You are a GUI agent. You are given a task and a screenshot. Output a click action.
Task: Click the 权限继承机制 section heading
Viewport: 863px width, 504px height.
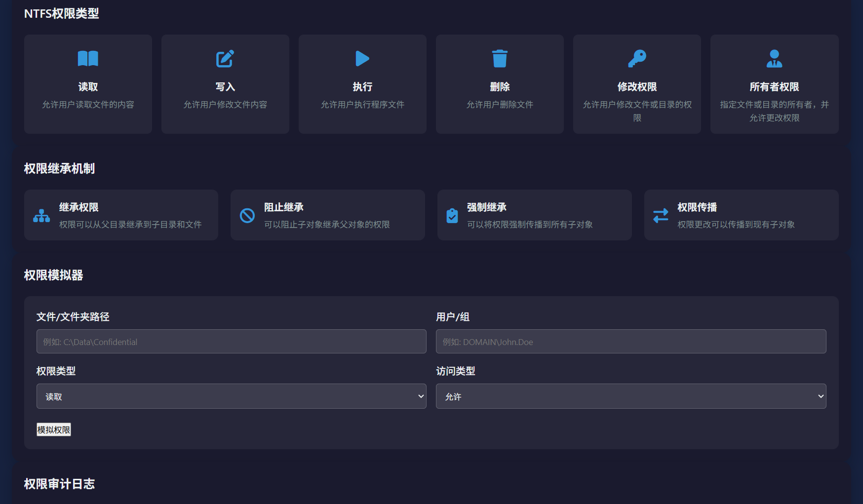click(59, 169)
